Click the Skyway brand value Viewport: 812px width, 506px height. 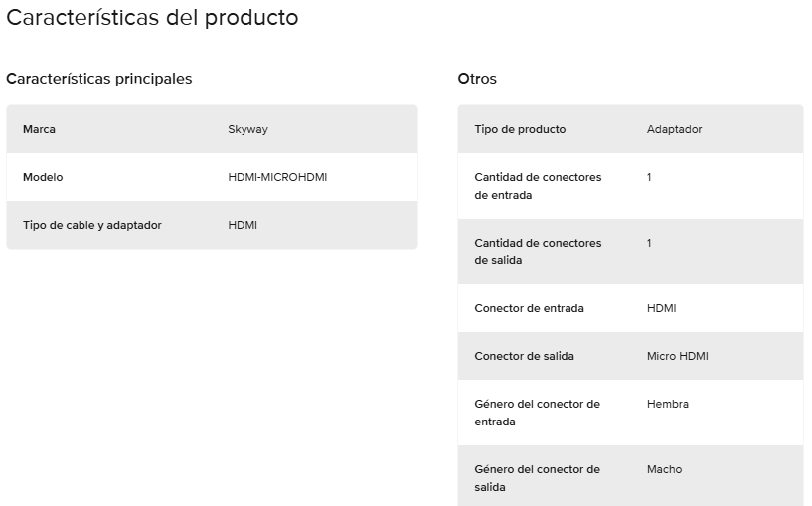tap(248, 129)
